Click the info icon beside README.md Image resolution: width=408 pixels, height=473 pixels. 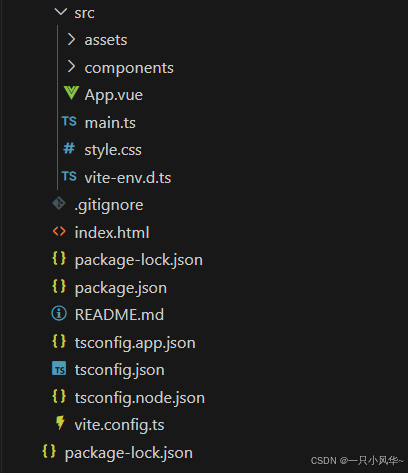59,313
